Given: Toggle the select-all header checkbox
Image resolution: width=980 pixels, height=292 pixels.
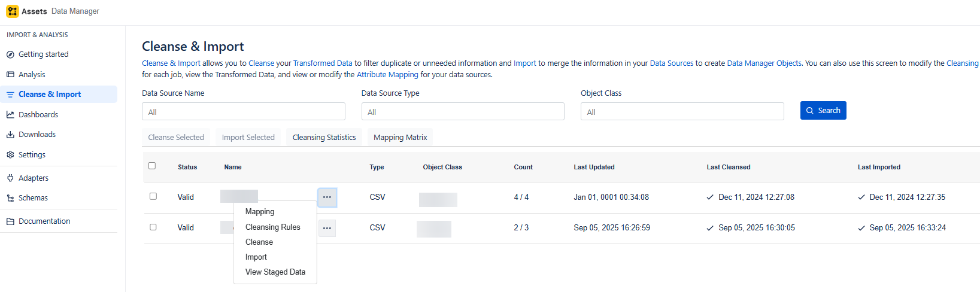Looking at the screenshot, I should tap(152, 166).
